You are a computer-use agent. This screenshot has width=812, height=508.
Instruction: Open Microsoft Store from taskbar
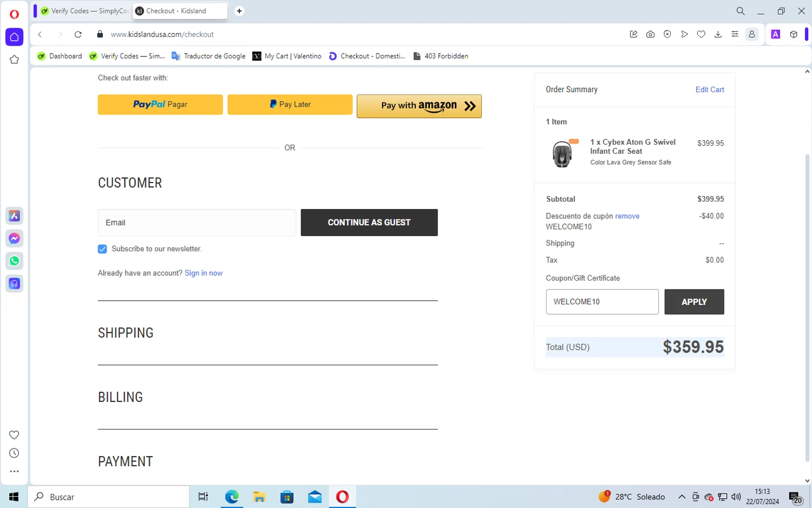pyautogui.click(x=287, y=497)
